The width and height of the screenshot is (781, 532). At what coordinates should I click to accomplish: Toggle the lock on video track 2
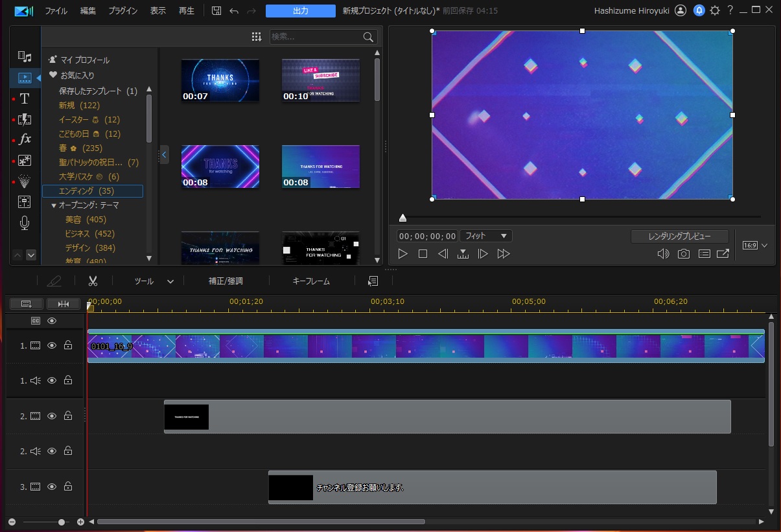(68, 416)
